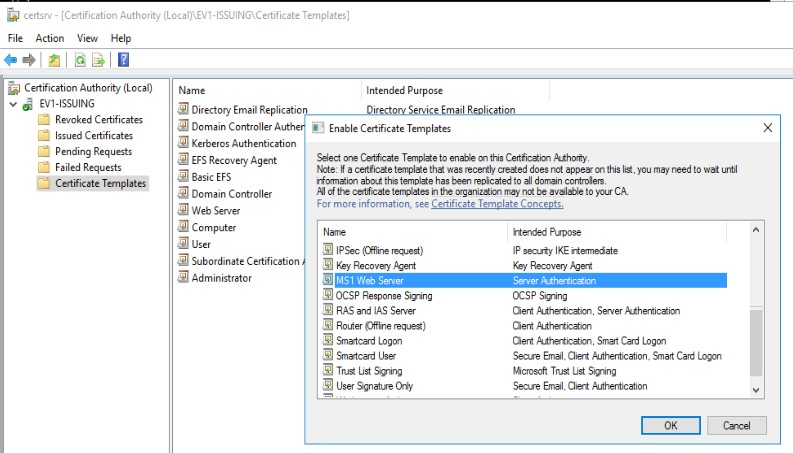The image size is (793, 453).
Task: Open the Certificate Template Concepts link
Action: 497,204
